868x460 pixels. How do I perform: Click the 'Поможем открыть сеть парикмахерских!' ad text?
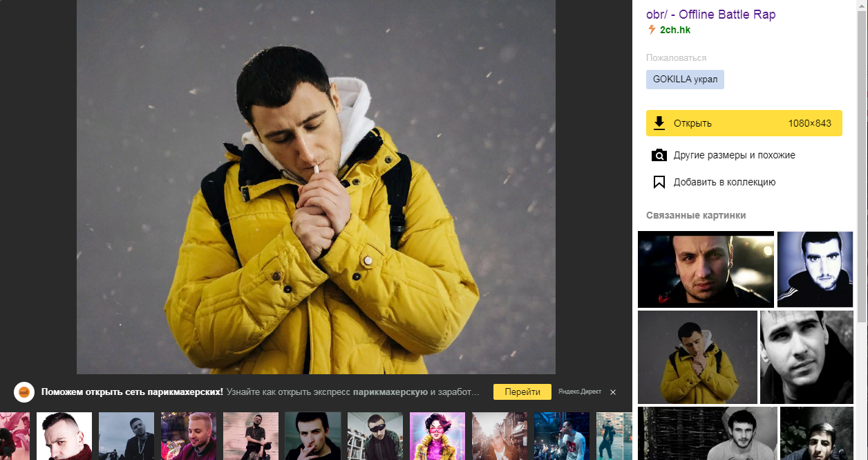tap(132, 392)
